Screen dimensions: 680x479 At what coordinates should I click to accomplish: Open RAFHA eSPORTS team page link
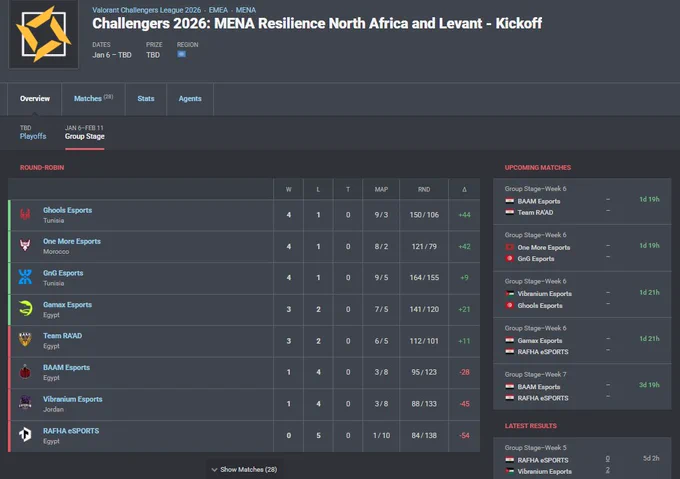(71, 431)
